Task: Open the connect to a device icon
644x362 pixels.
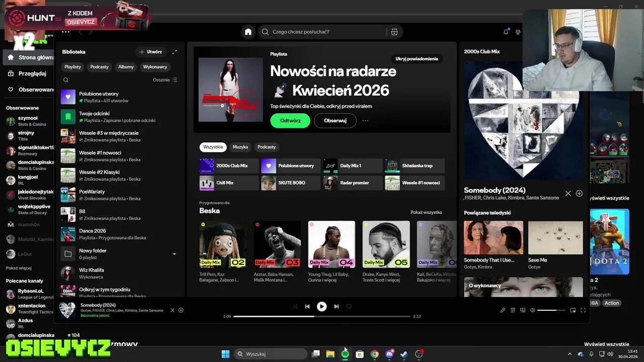Action: [523, 310]
